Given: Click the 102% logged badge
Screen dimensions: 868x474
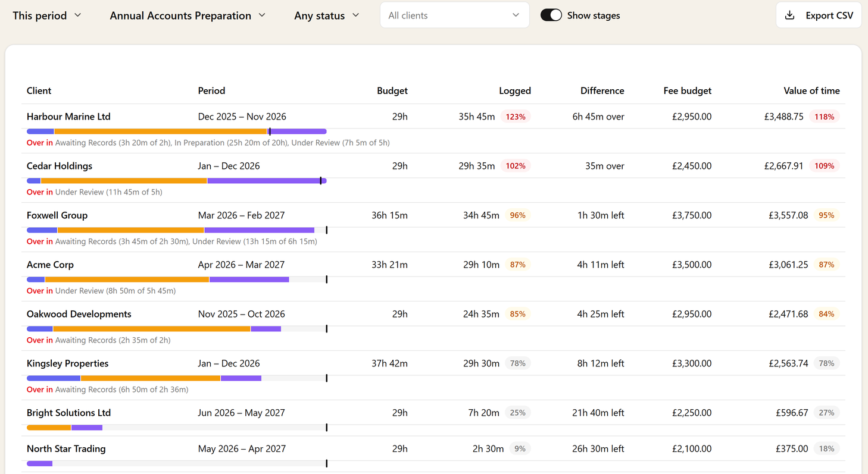Looking at the screenshot, I should tap(516, 166).
